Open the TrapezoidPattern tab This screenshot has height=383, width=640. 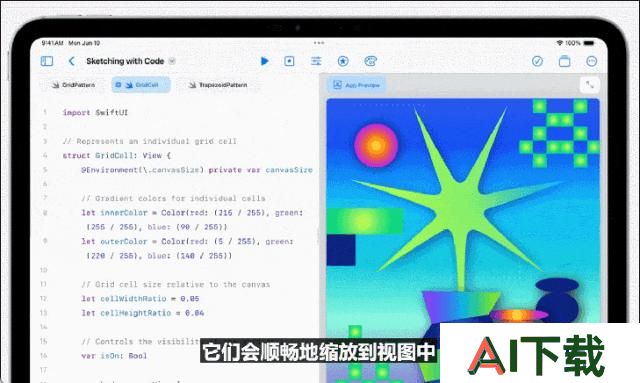pyautogui.click(x=218, y=85)
